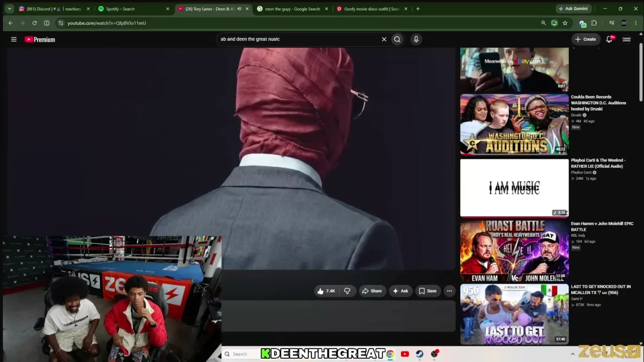Bookmark this page with the star
Screen dimensions: 644x362
point(565,23)
